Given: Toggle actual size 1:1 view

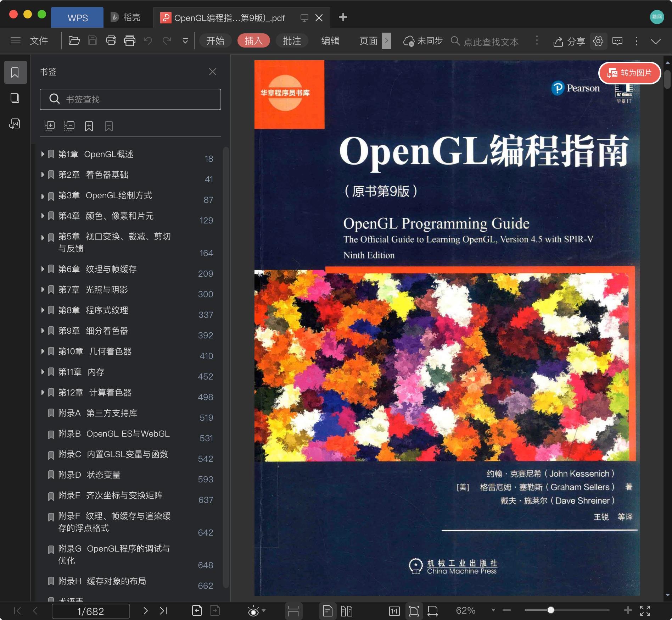Looking at the screenshot, I should click(394, 611).
